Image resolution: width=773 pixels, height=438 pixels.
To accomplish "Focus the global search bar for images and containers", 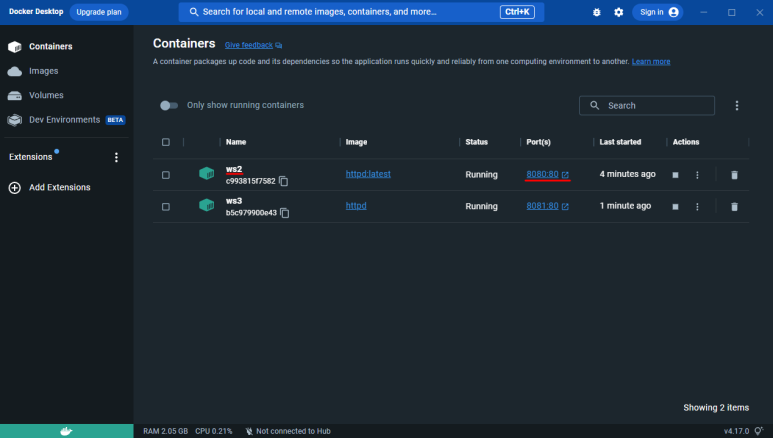I will (x=361, y=12).
